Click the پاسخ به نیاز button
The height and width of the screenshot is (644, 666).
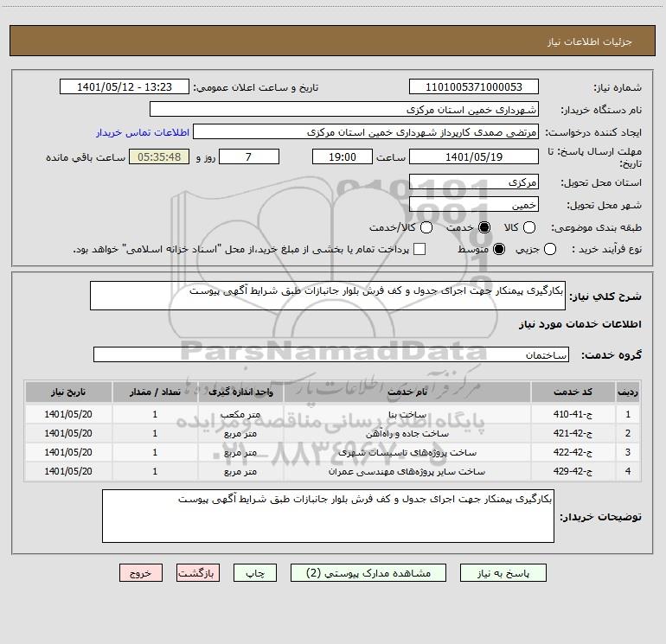503,573
